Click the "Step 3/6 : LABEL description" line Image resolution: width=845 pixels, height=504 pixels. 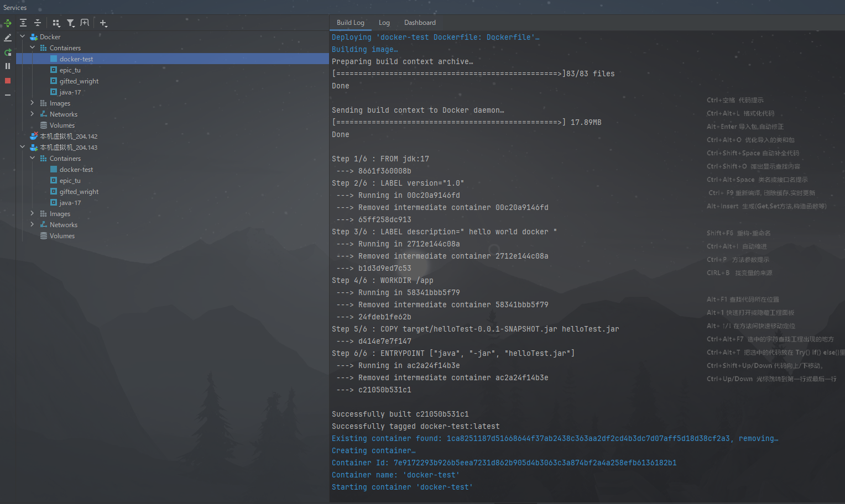point(445,232)
